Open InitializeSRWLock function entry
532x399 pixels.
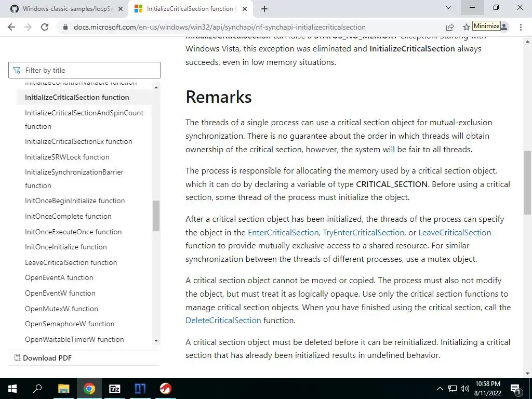[67, 157]
